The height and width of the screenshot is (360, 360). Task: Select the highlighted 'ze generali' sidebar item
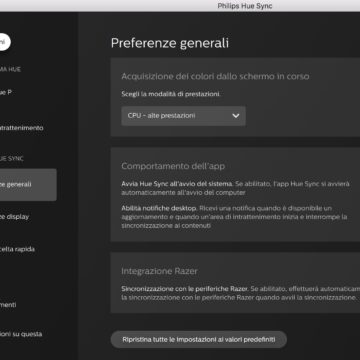tap(28, 185)
